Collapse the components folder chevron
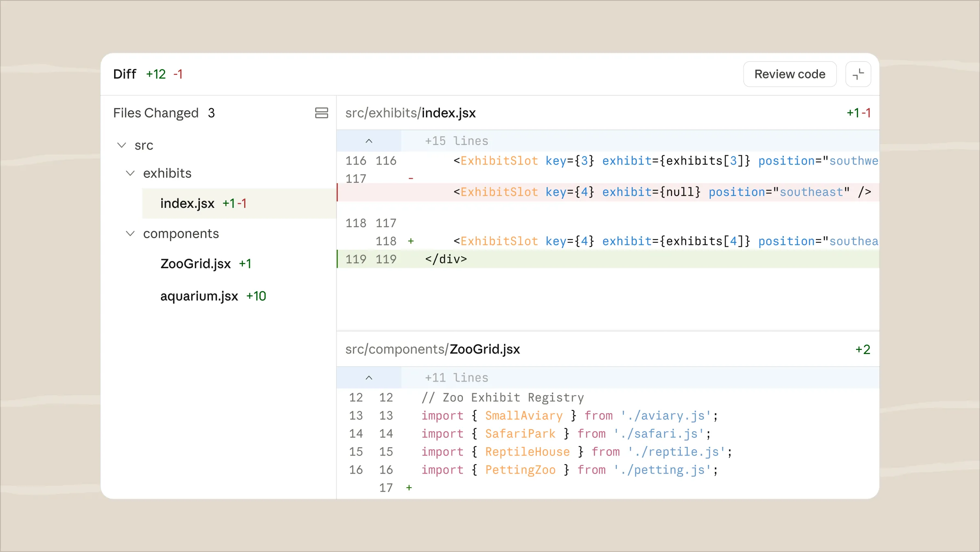 click(130, 234)
